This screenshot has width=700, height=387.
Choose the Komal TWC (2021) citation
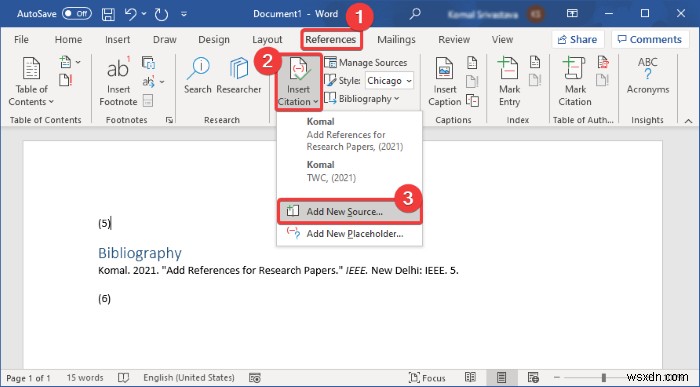tap(349, 171)
